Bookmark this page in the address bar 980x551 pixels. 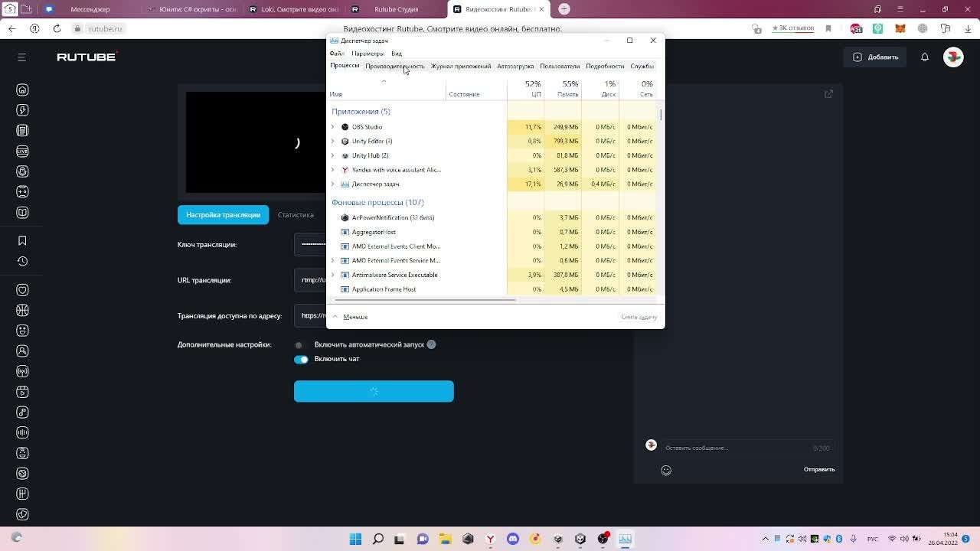pyautogui.click(x=828, y=28)
